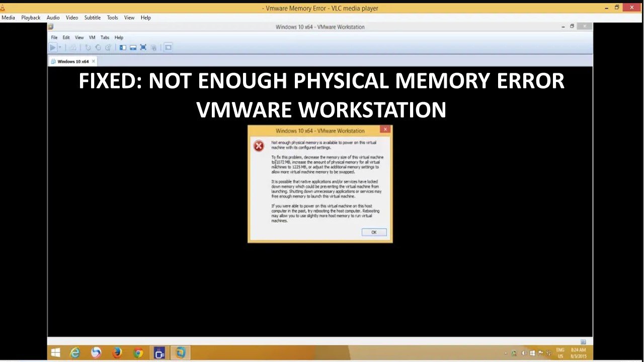Close the Windows 10 x64 tab

[x=93, y=61]
